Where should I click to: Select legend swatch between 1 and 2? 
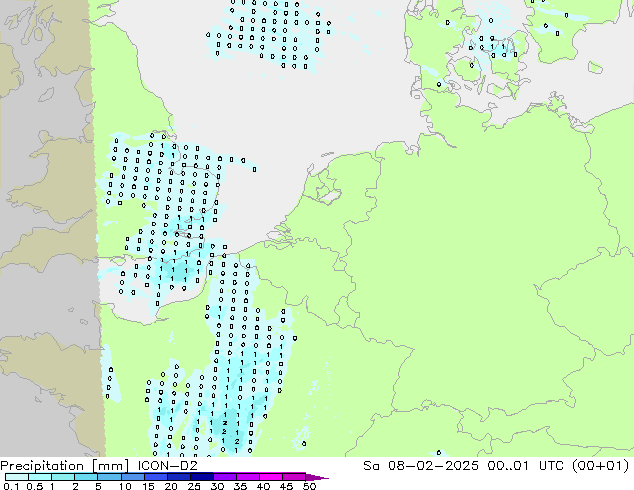[63, 477]
